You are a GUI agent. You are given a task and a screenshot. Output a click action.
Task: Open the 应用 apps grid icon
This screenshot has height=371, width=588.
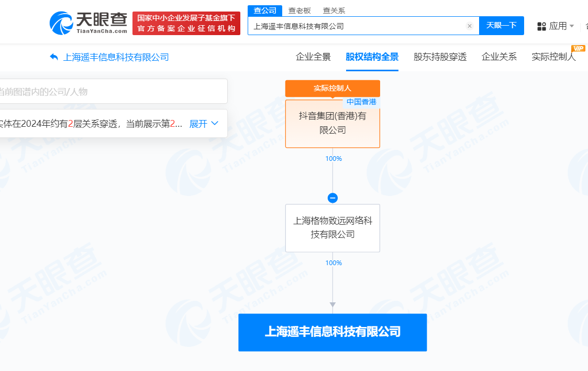[x=541, y=26]
